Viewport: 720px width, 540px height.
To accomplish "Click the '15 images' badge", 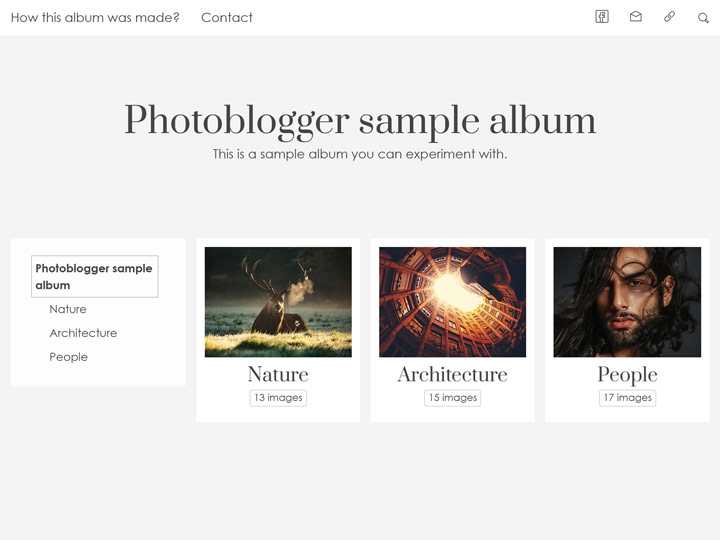I will [452, 398].
